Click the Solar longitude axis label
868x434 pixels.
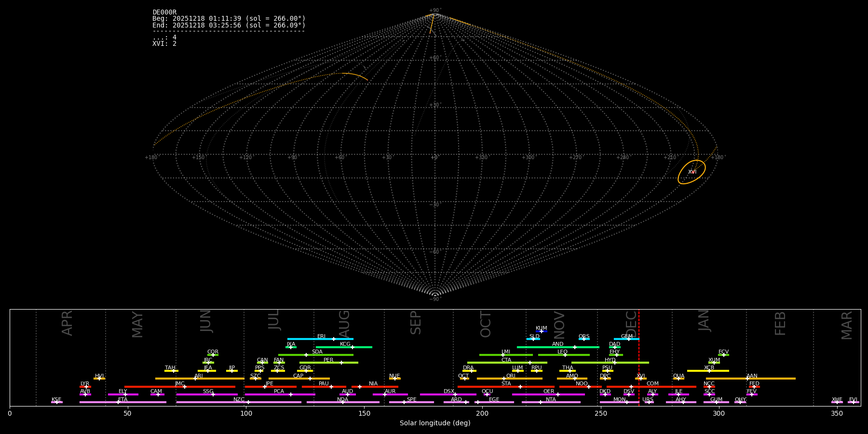(x=435, y=423)
